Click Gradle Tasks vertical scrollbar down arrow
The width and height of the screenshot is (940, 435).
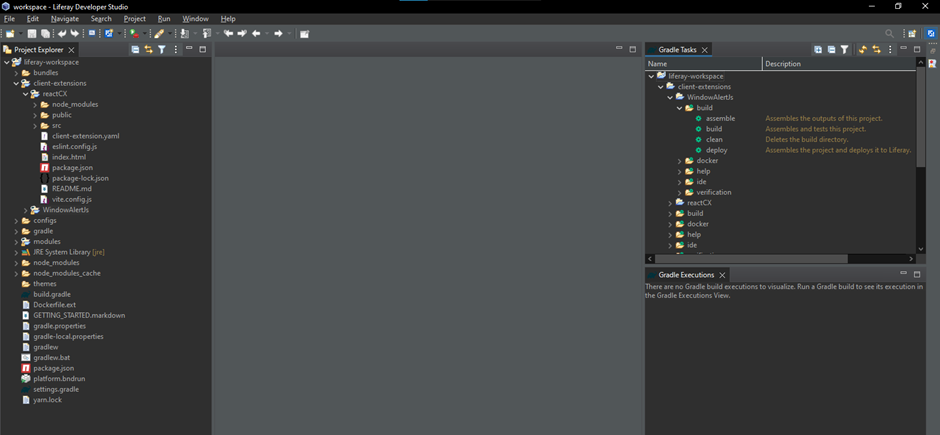click(x=921, y=249)
